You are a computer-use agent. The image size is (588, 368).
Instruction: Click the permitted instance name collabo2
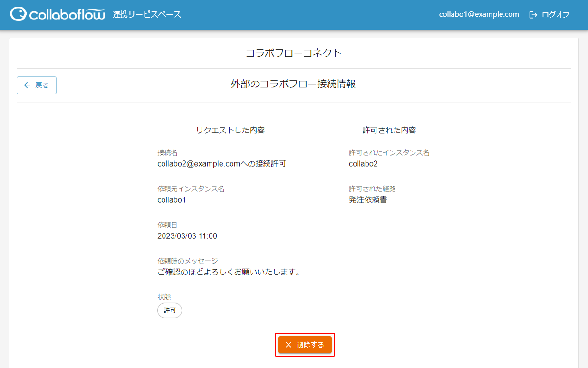click(363, 164)
